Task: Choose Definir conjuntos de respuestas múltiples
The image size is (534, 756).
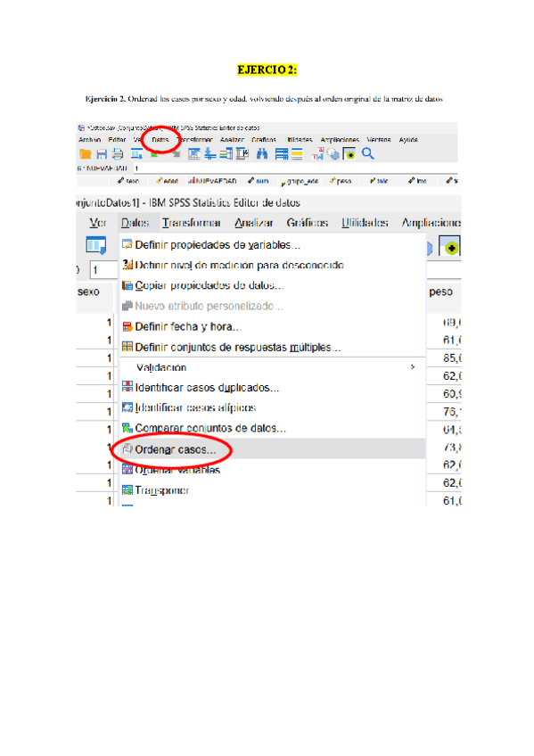Action: (x=272, y=347)
